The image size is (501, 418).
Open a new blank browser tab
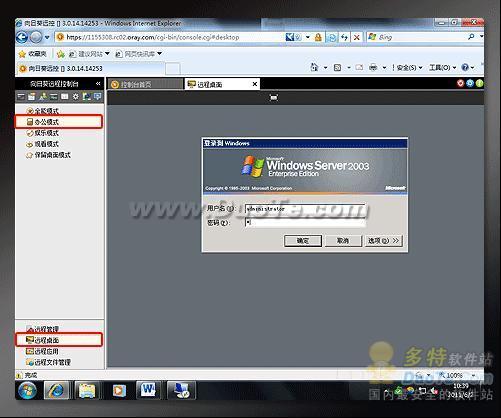click(173, 69)
